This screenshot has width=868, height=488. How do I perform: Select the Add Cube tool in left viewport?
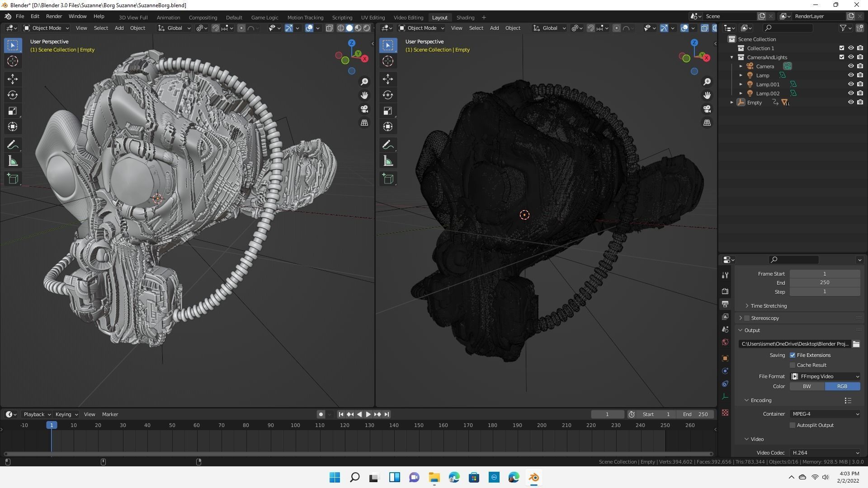[x=13, y=179]
